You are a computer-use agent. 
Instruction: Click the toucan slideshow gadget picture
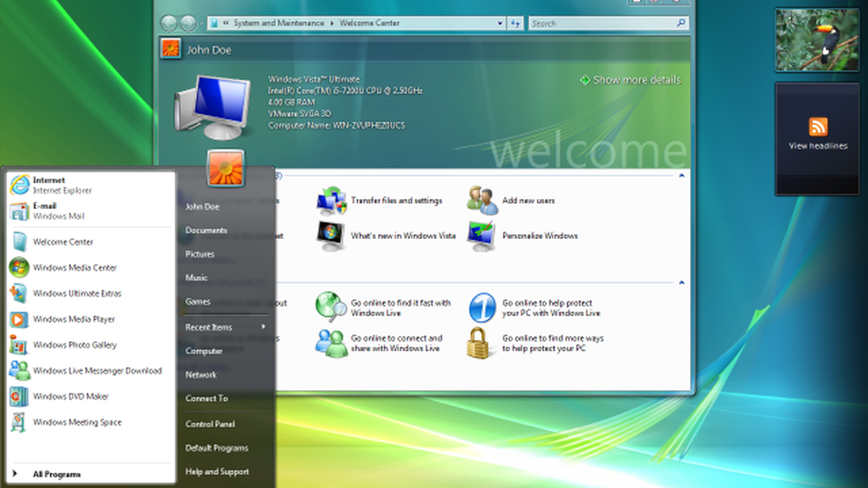817,40
